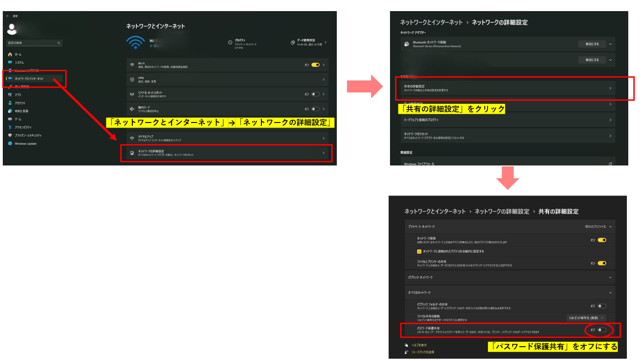Collapse the プライベート ネットワーク section
The height and width of the screenshot is (361, 644).
(610, 226)
